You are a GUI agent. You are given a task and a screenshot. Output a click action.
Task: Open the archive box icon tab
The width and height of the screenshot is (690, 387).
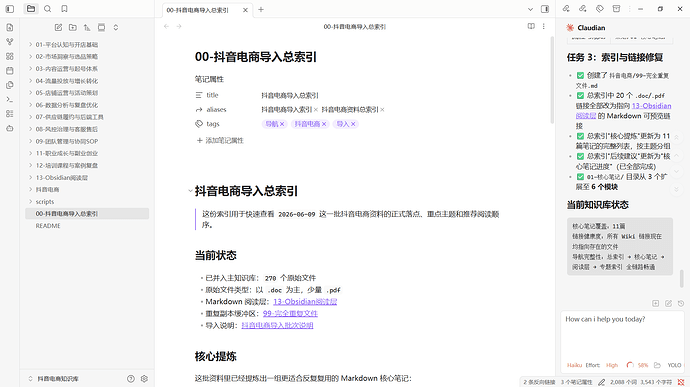[x=616, y=9]
